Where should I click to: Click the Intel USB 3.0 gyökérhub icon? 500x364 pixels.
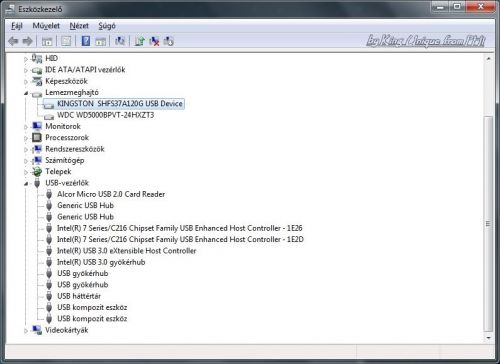(x=49, y=262)
